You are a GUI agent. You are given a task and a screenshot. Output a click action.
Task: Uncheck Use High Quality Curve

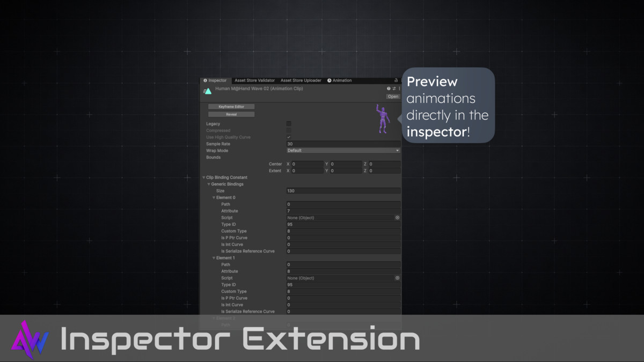[289, 137]
